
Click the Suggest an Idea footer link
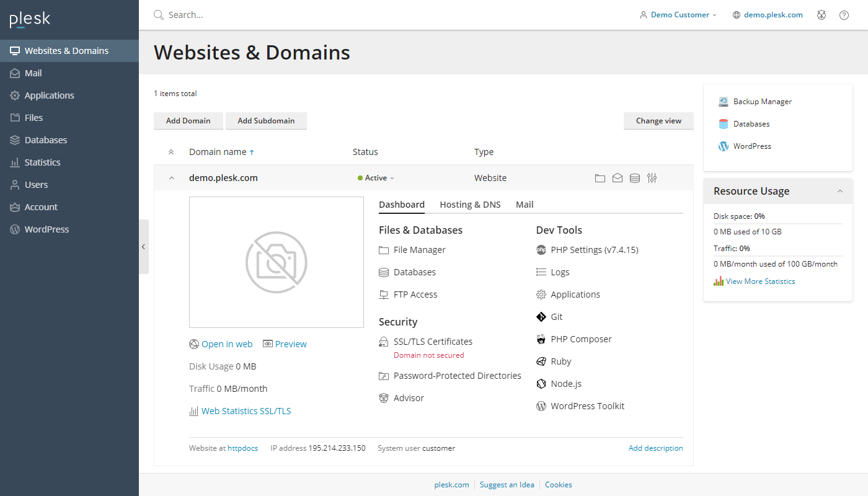(x=507, y=485)
